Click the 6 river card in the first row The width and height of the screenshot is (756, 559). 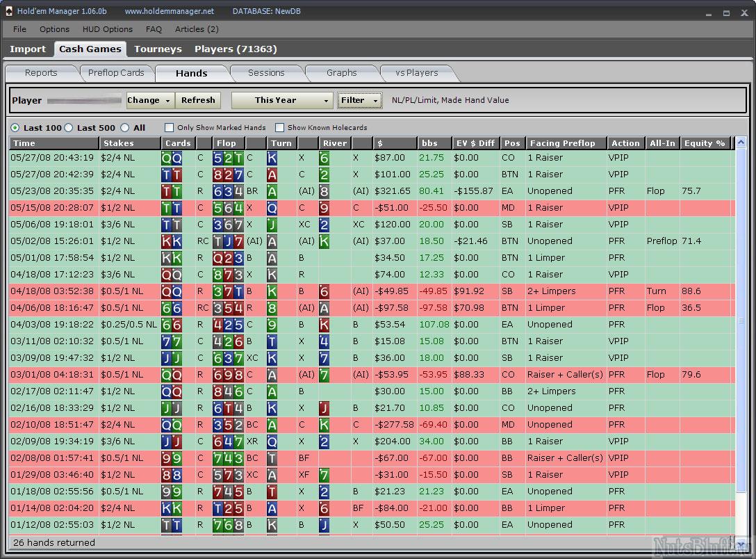pos(324,158)
